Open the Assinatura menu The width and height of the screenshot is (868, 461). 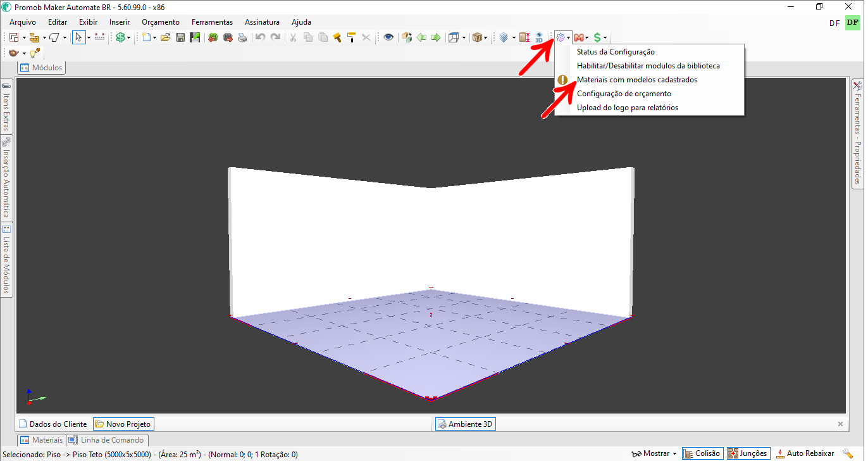click(262, 22)
